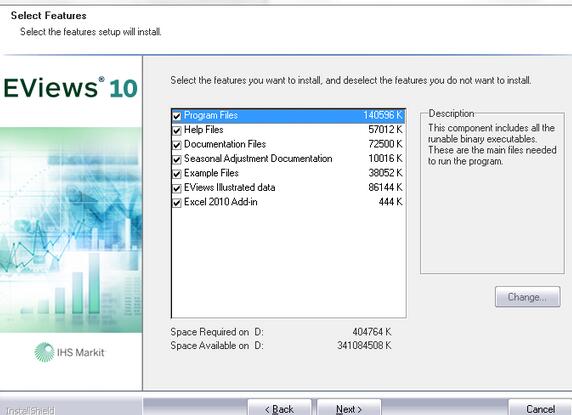Cancel the installation

coord(540,408)
